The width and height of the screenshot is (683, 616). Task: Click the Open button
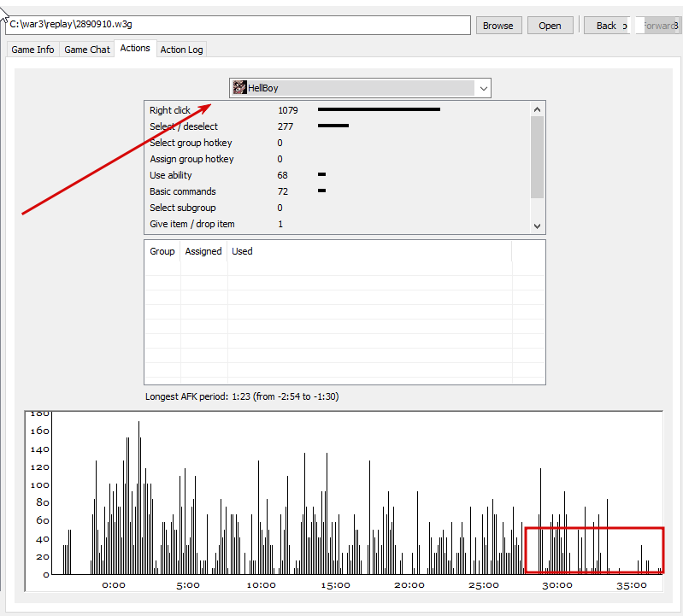tap(550, 26)
